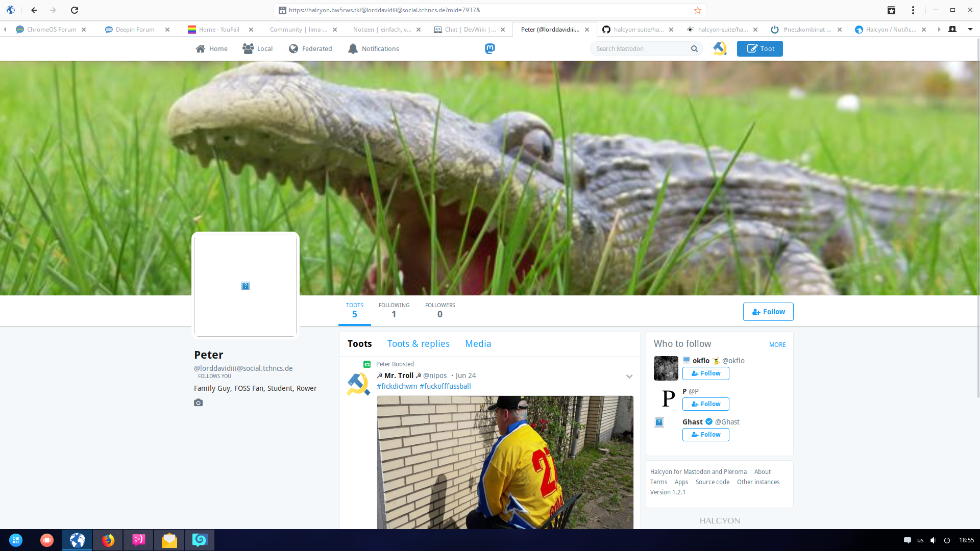Click the Home icon in navigation
The image size is (980, 551).
(x=201, y=49)
